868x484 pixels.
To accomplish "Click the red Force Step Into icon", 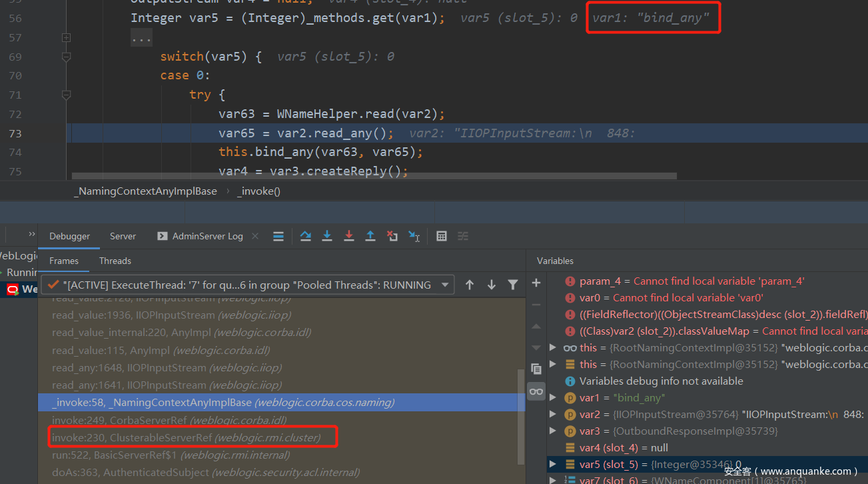I will pos(348,236).
